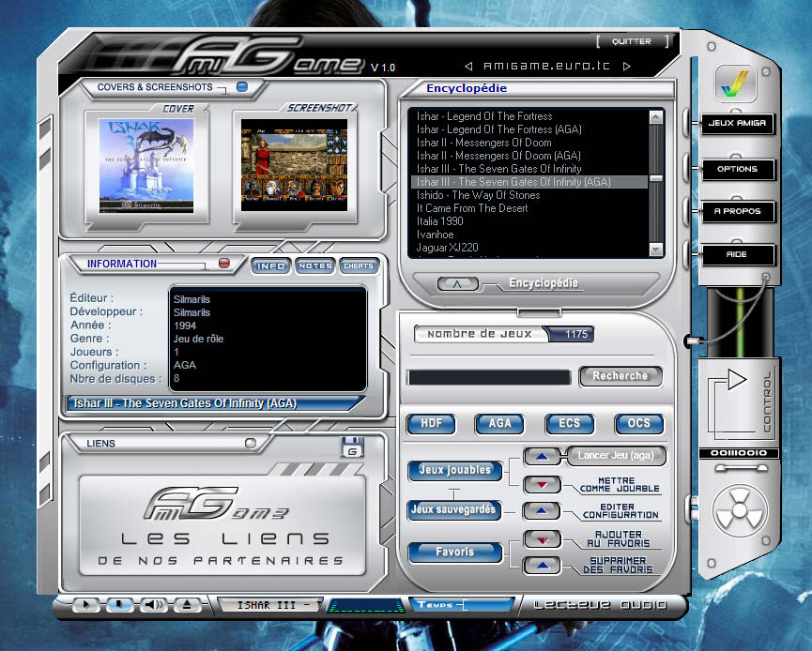
Task: Collapse the Encyclopédie panel with caret button
Action: tap(457, 283)
